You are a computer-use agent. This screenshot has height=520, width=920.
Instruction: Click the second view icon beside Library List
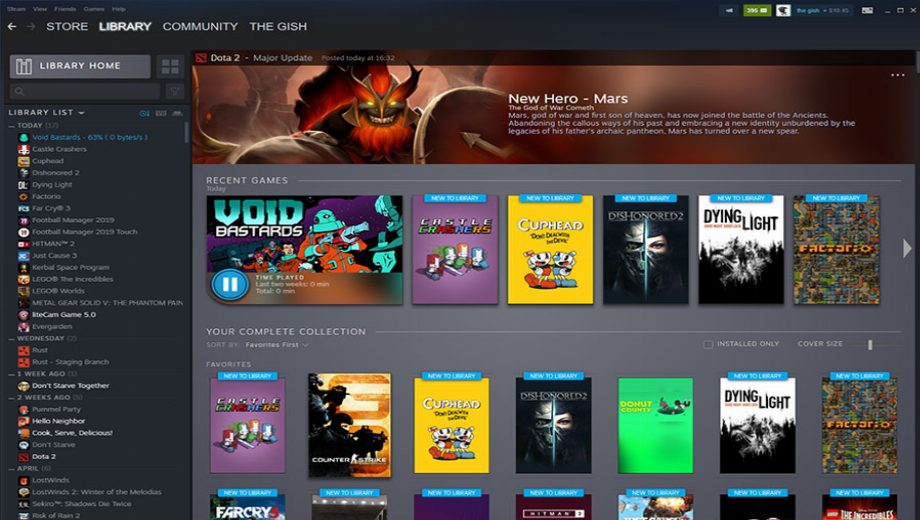(161, 113)
